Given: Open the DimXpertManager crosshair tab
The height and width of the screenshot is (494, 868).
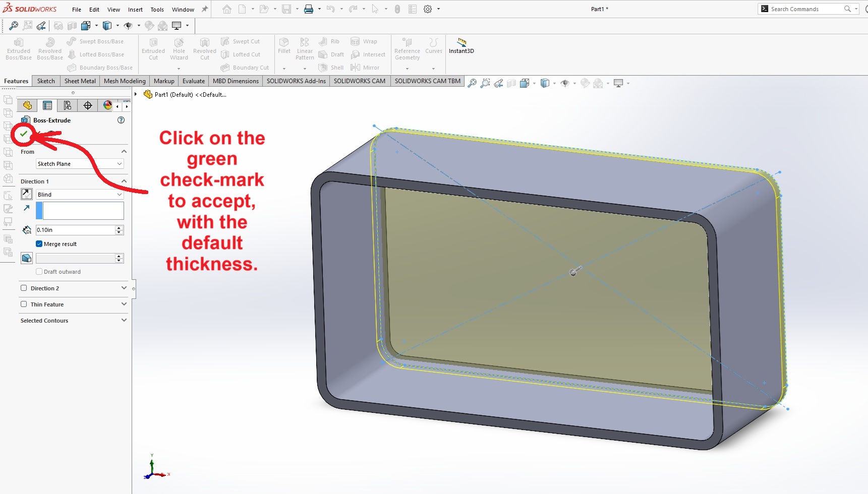Looking at the screenshot, I should click(88, 105).
